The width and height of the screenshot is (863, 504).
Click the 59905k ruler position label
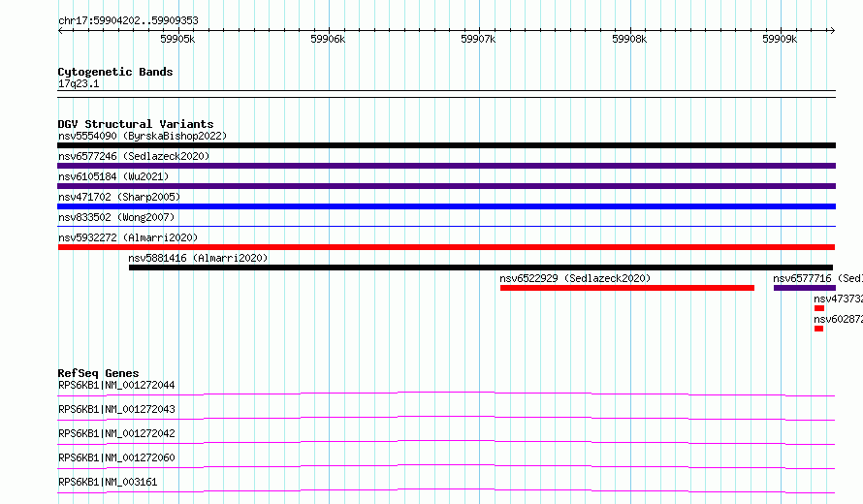pos(177,39)
